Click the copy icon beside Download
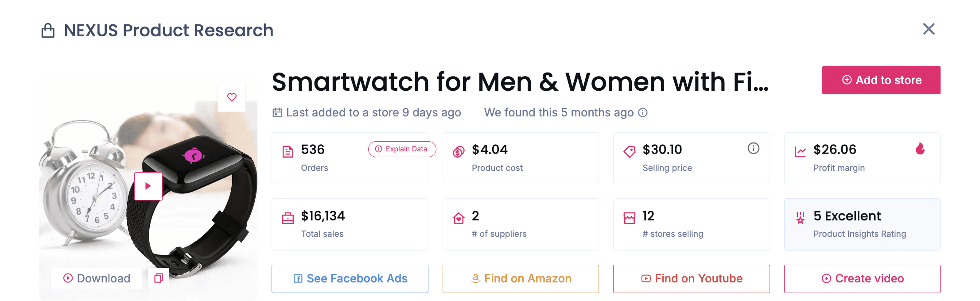Image resolution: width=980 pixels, height=301 pixels. (x=159, y=278)
